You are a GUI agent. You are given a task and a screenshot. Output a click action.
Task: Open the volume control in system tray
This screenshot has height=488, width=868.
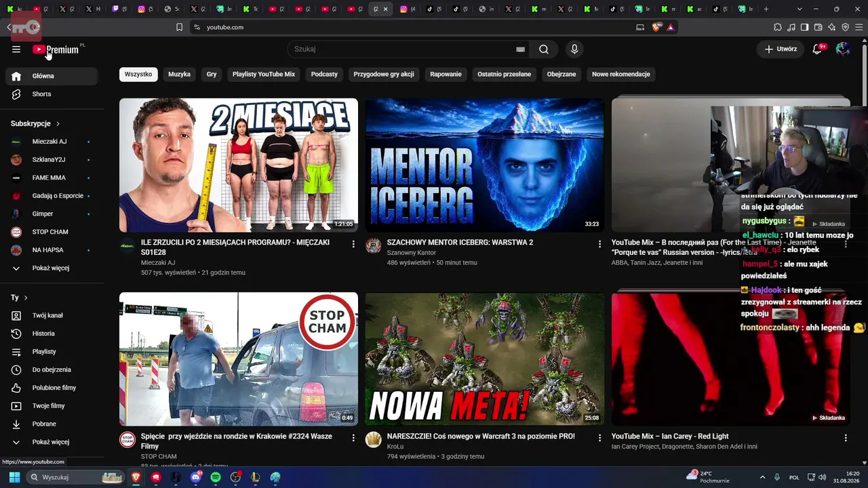(x=822, y=477)
